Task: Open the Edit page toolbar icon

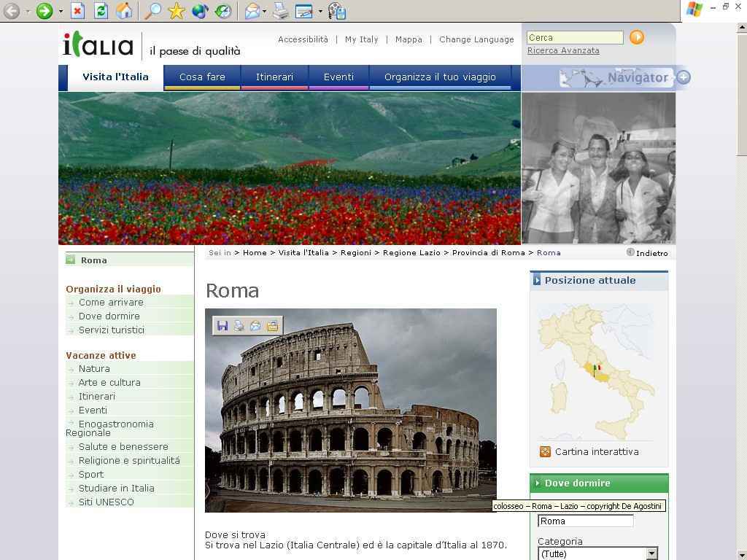Action: pyautogui.click(x=304, y=10)
